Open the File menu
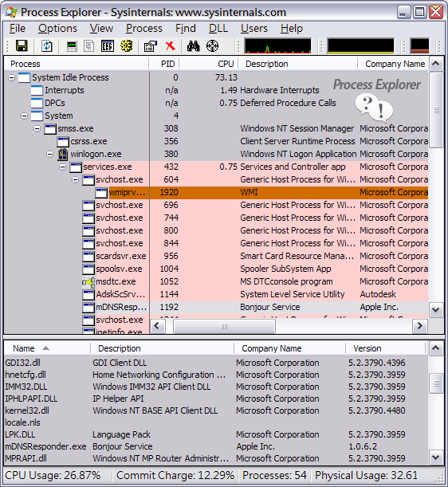448x487 pixels. tap(18, 29)
